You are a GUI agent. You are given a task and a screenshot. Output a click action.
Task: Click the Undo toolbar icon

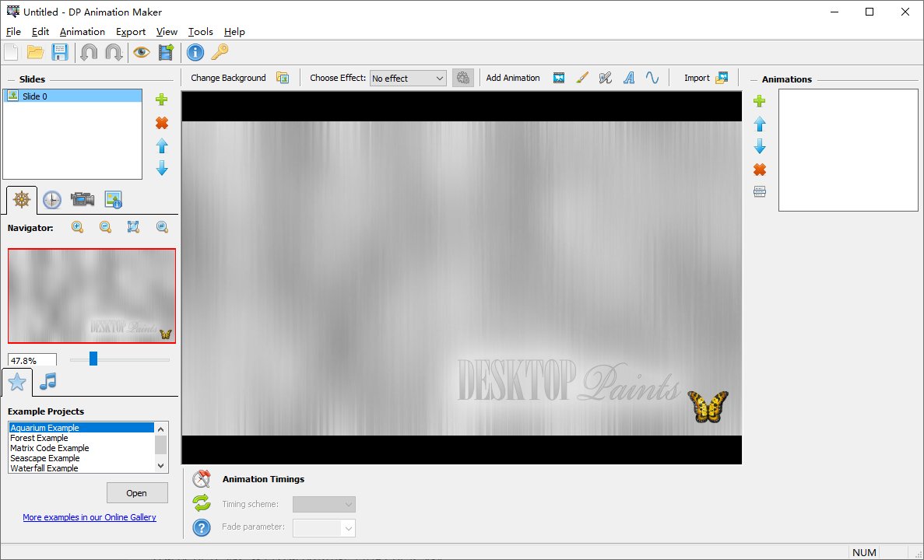click(x=90, y=52)
